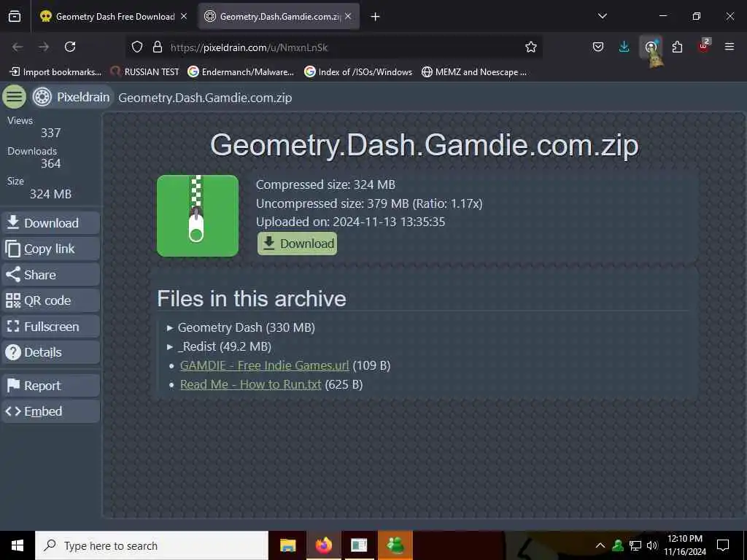The height and width of the screenshot is (560, 747).
Task: Open network settings tray icon
Action: pos(635,545)
